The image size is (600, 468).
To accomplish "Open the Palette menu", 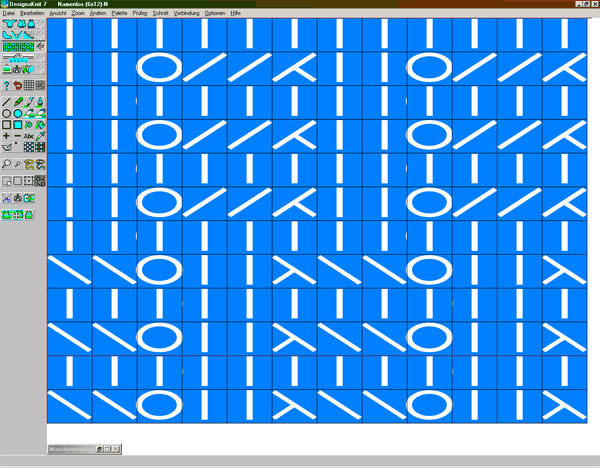I will click(x=119, y=13).
